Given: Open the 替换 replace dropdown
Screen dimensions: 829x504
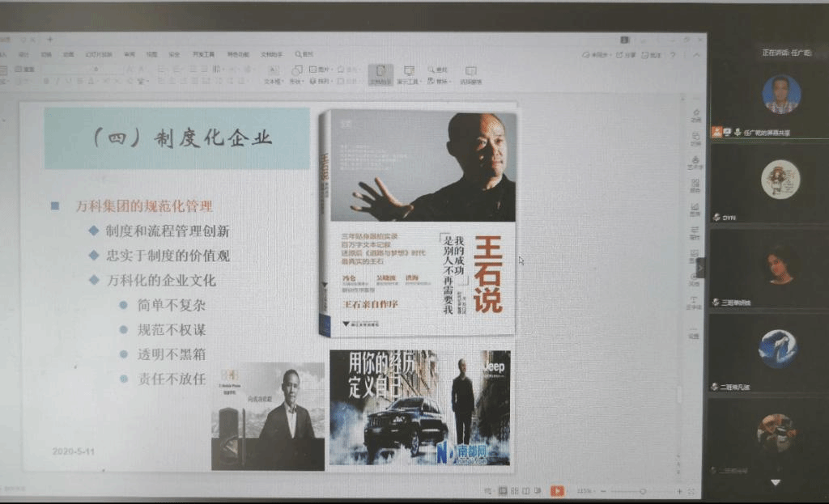Looking at the screenshot, I should pyautogui.click(x=438, y=82).
